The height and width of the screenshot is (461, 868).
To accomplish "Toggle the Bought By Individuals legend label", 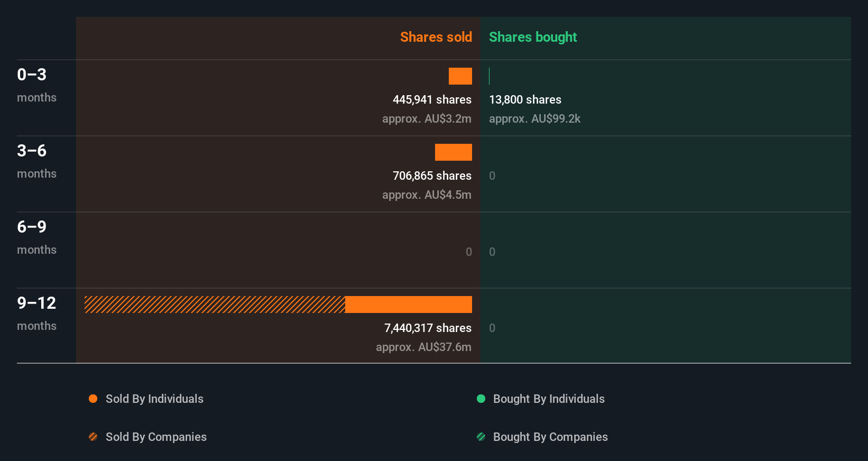I will (x=549, y=399).
